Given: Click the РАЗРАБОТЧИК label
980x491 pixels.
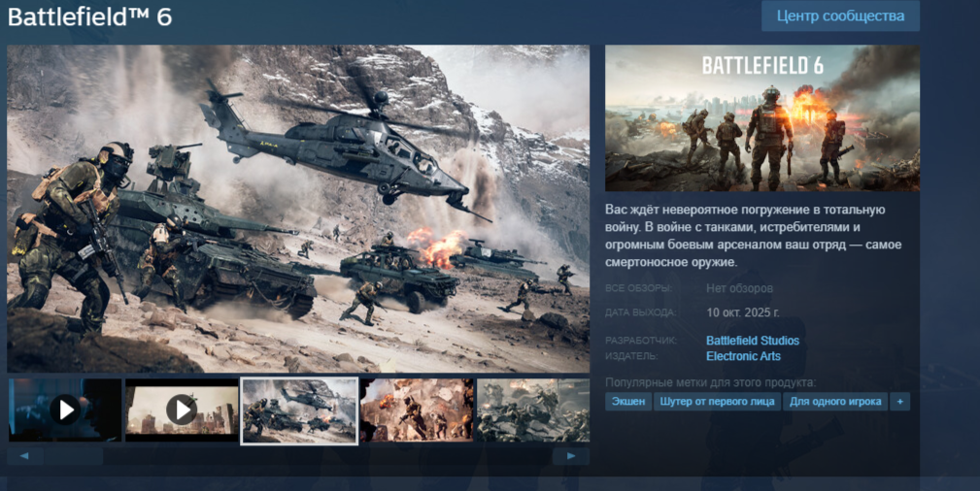Looking at the screenshot, I should [x=641, y=341].
